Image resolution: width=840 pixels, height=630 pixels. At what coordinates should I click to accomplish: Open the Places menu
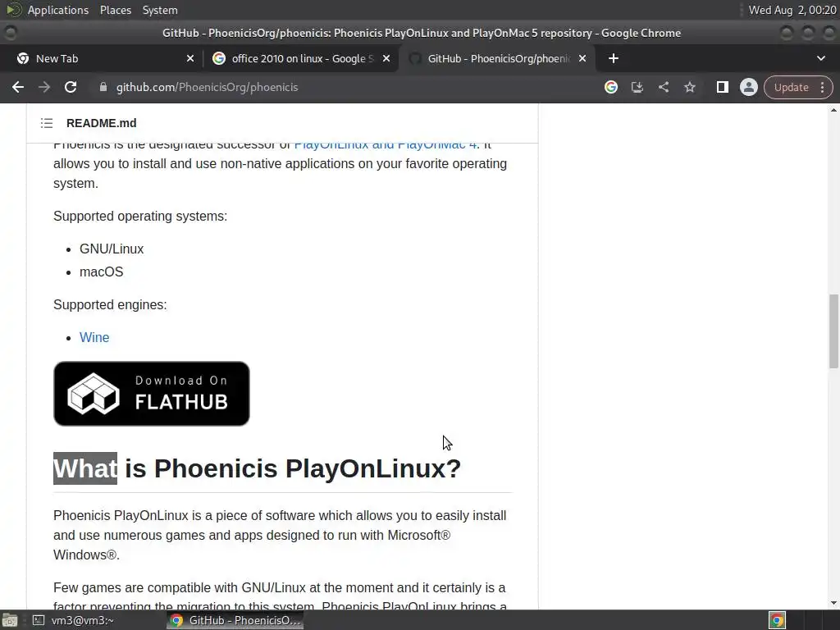(115, 10)
